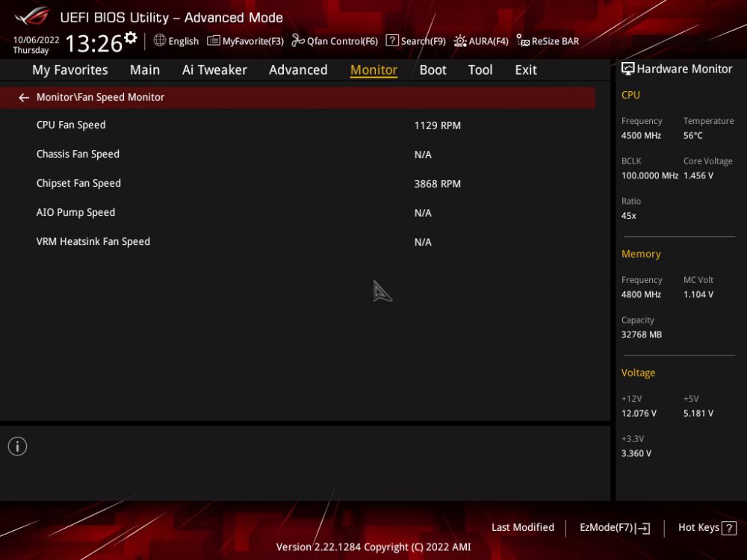The width and height of the screenshot is (747, 560).
Task: Click the info circle icon
Action: [18, 447]
